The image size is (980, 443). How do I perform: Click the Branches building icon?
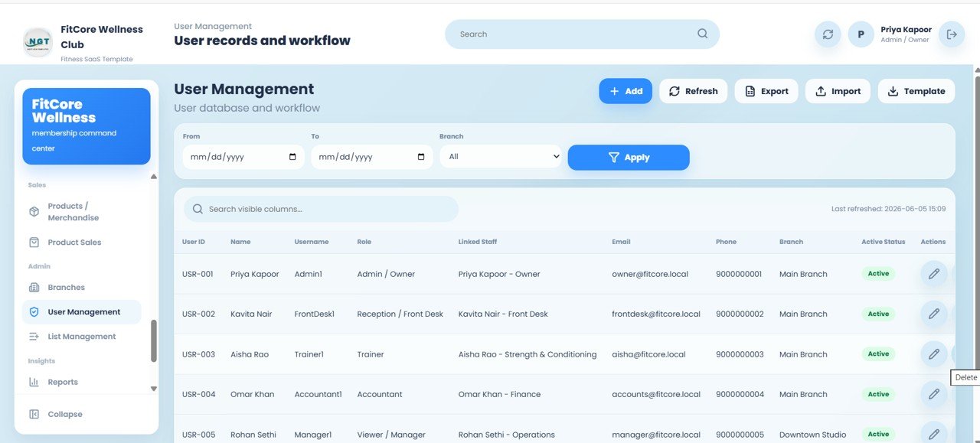[x=34, y=288]
